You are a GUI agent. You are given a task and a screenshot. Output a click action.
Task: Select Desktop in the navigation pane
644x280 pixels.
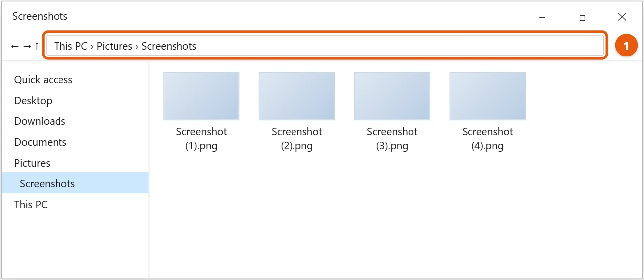click(75, 101)
